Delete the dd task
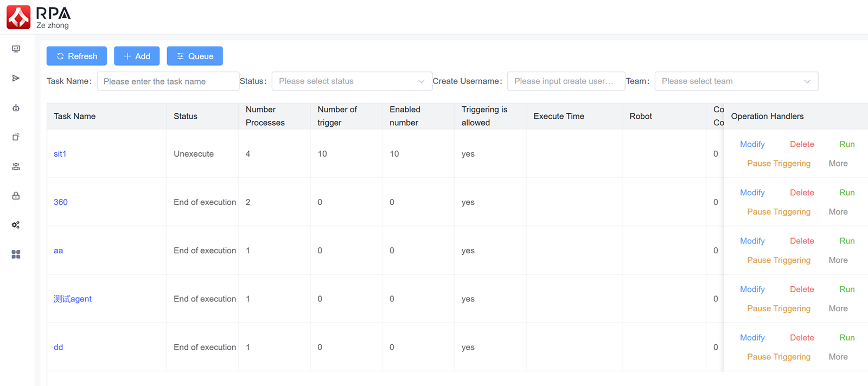This screenshot has width=868, height=386. click(x=802, y=337)
